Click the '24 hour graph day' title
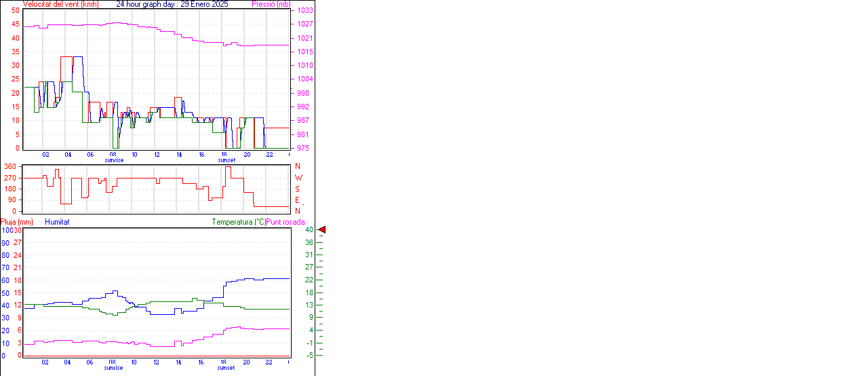 coord(172,4)
